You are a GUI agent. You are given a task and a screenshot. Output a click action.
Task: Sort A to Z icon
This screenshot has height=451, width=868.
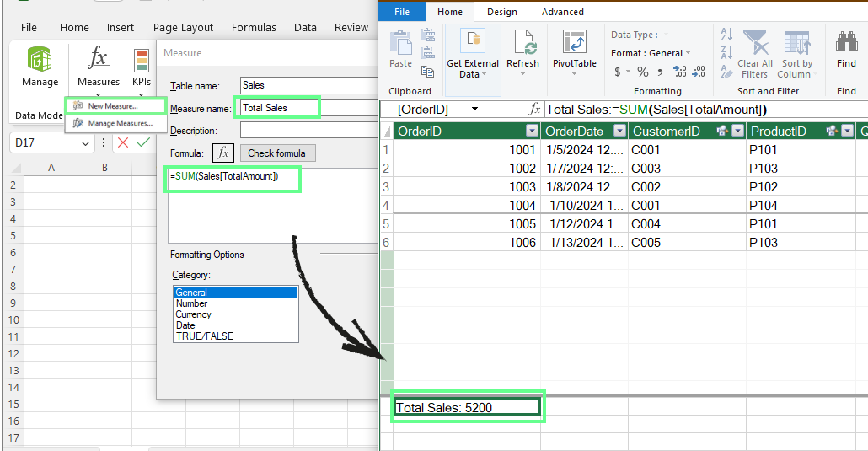point(726,35)
